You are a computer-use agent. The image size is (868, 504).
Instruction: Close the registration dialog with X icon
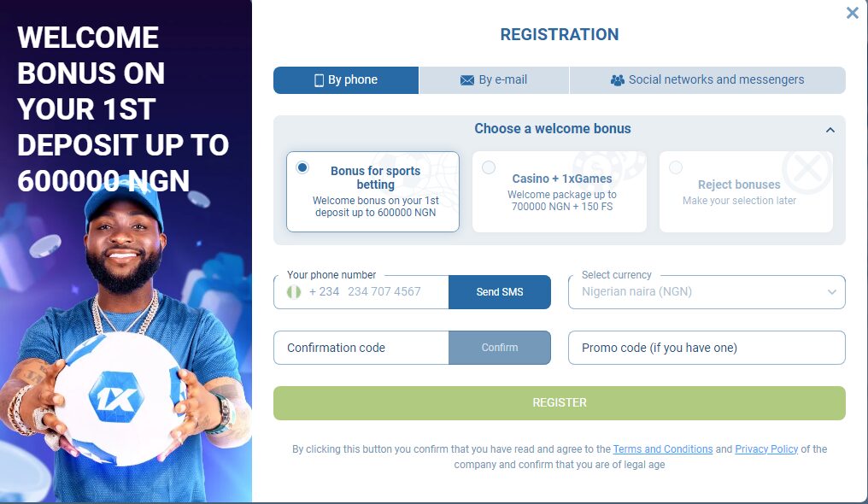point(853,13)
